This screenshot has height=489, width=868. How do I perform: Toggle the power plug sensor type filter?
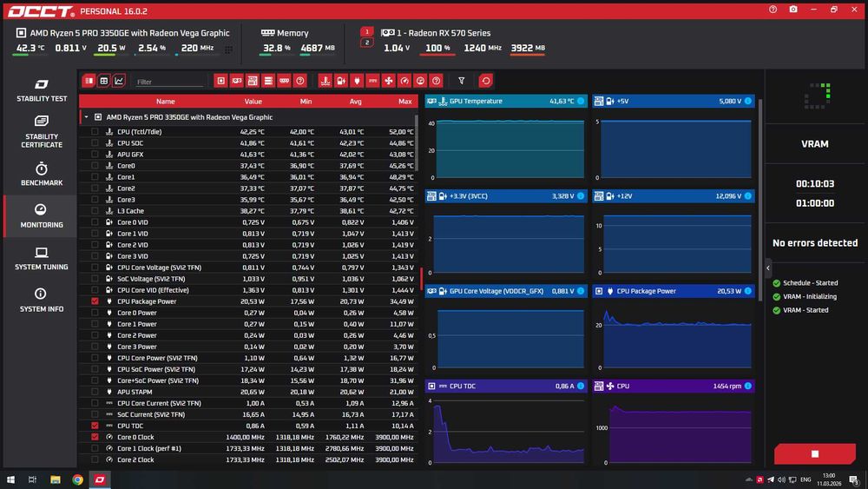357,81
